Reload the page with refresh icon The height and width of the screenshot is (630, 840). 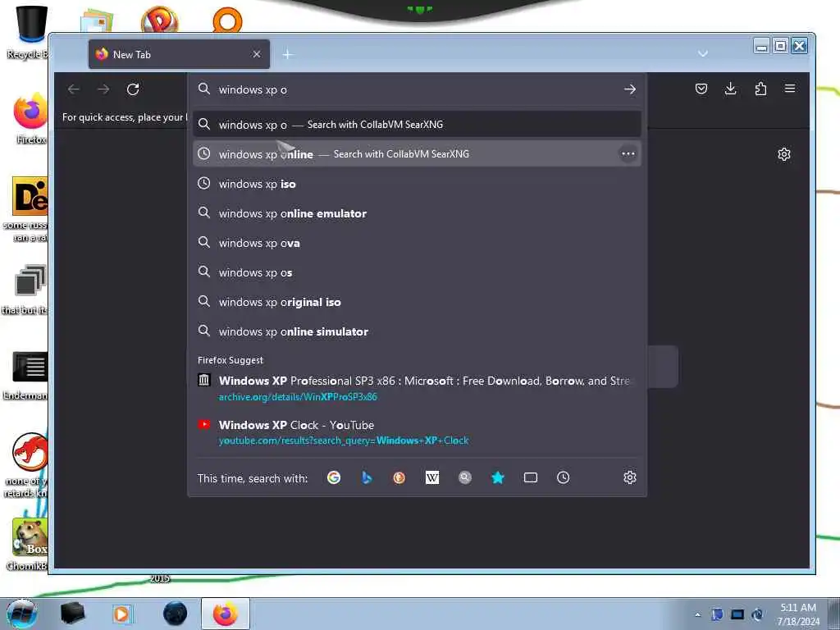(x=133, y=89)
